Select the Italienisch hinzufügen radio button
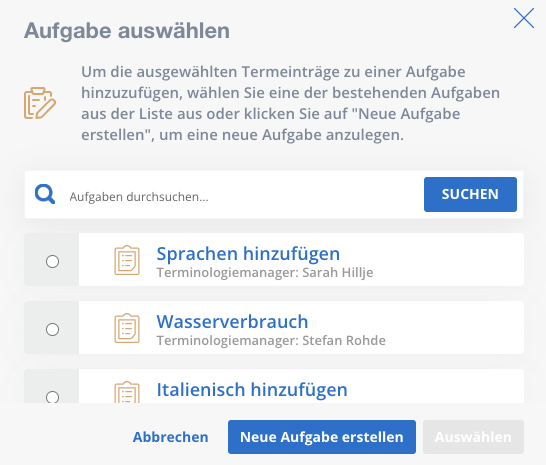546x465 pixels. [x=53, y=397]
